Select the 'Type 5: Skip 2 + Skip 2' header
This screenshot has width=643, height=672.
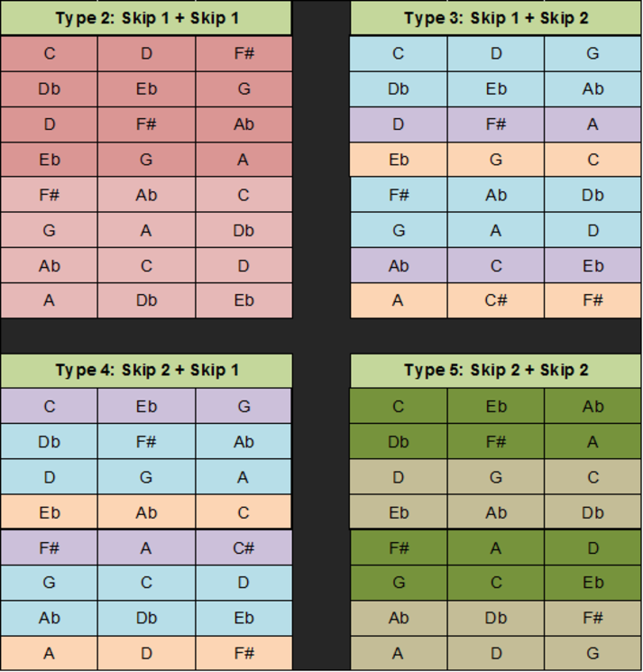tap(496, 371)
